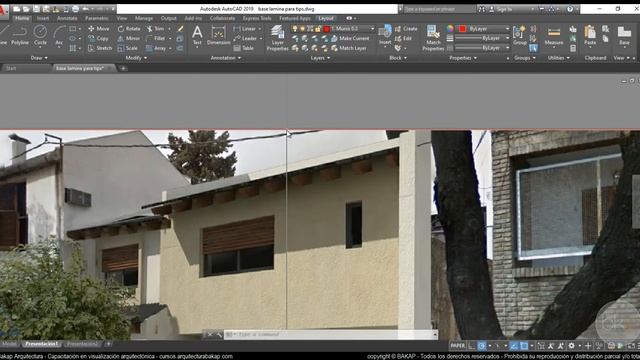Click the red layer color swatch

click(x=327, y=29)
